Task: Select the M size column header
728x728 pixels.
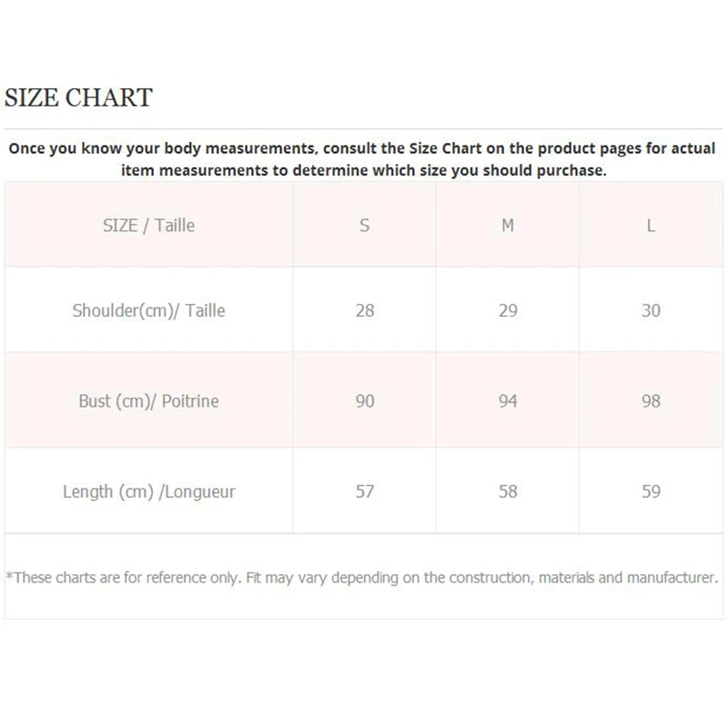Action: pos(508,225)
